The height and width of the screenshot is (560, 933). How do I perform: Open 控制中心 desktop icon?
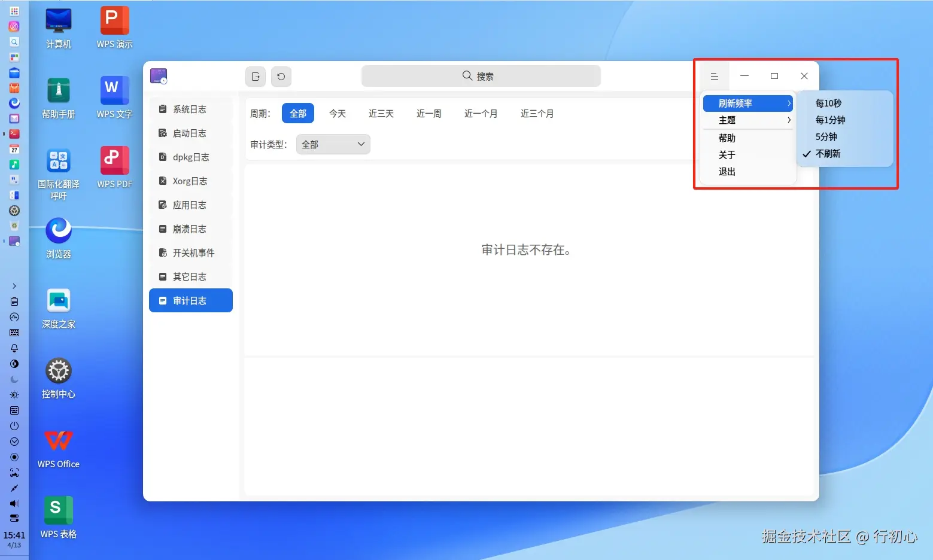coord(58,371)
